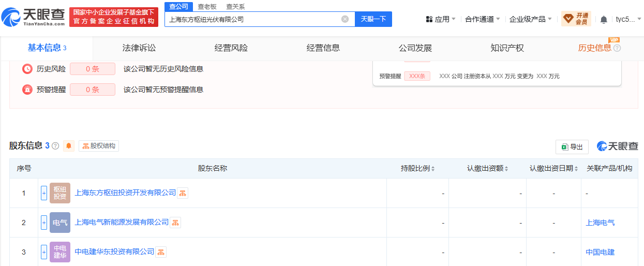Expand the 上海电气新能源 row plus button
This screenshot has height=266, width=644.
(x=44, y=223)
